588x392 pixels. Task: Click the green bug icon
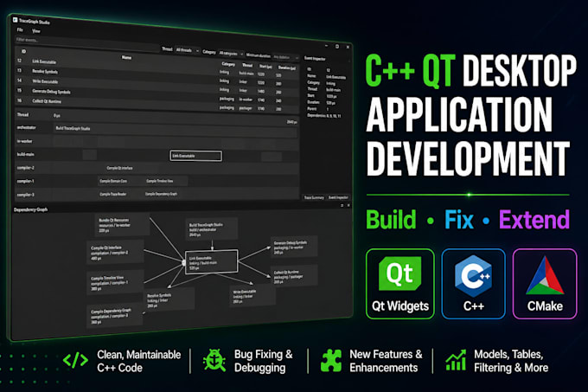tap(214, 361)
